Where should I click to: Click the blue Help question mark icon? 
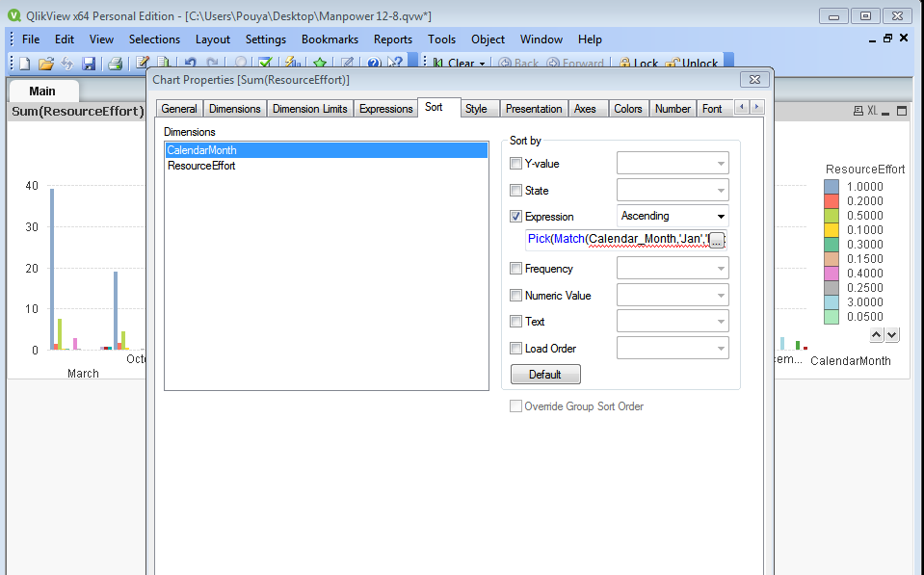[374, 63]
